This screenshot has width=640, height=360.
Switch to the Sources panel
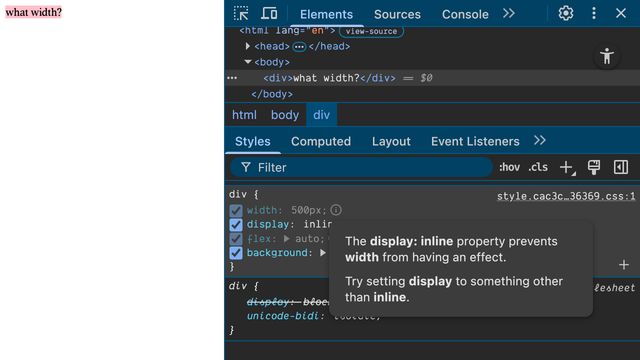397,14
